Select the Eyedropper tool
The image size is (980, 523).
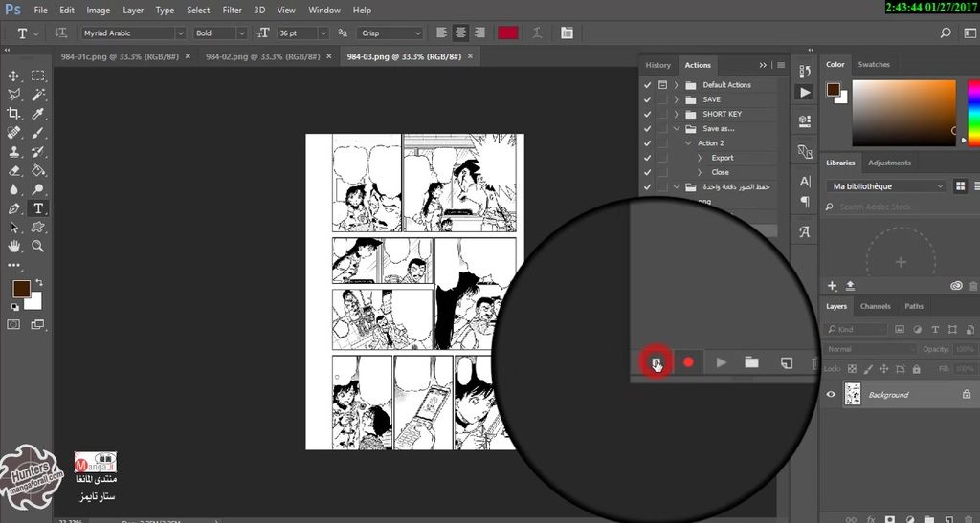pyautogui.click(x=38, y=114)
